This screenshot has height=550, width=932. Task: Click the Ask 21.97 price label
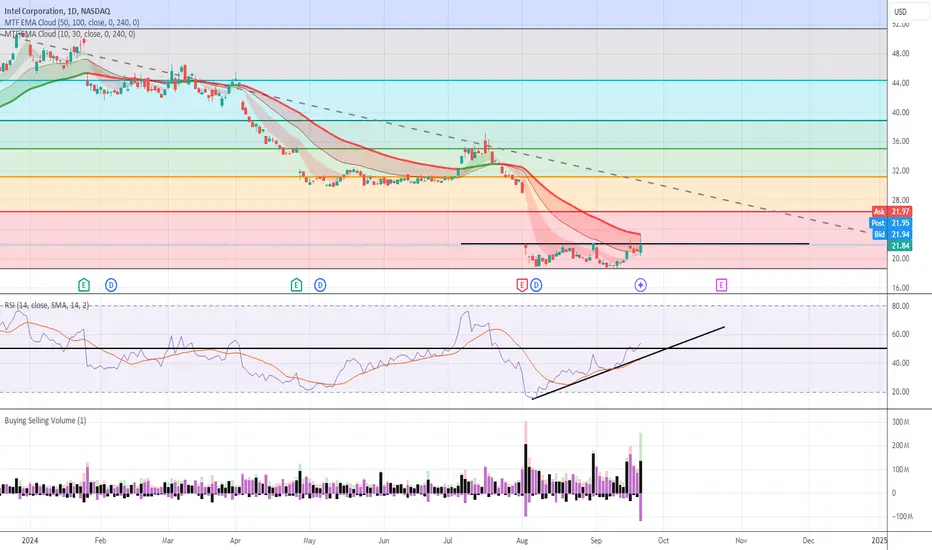coord(892,212)
